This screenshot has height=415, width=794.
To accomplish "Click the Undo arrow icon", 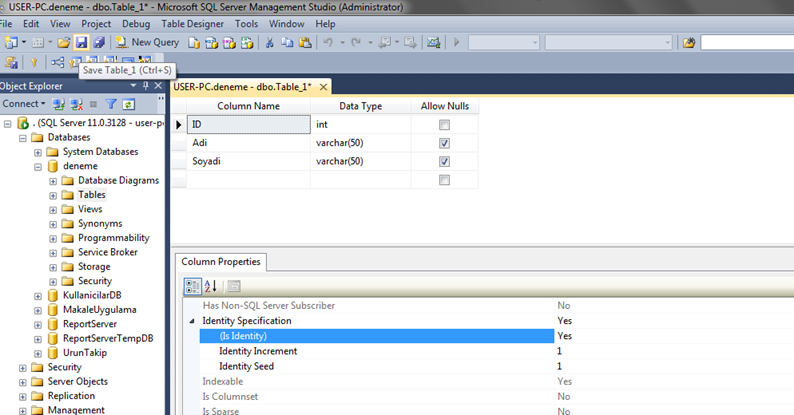I will (x=328, y=43).
